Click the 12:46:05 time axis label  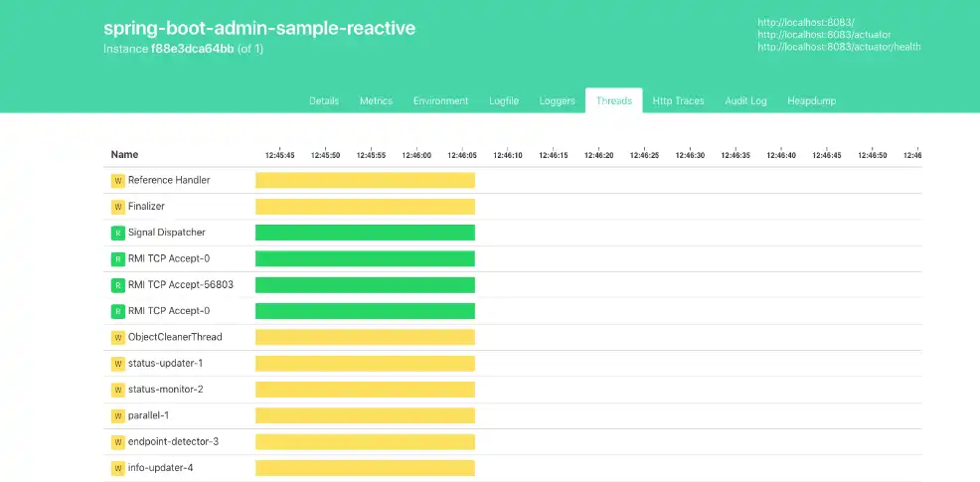click(462, 156)
